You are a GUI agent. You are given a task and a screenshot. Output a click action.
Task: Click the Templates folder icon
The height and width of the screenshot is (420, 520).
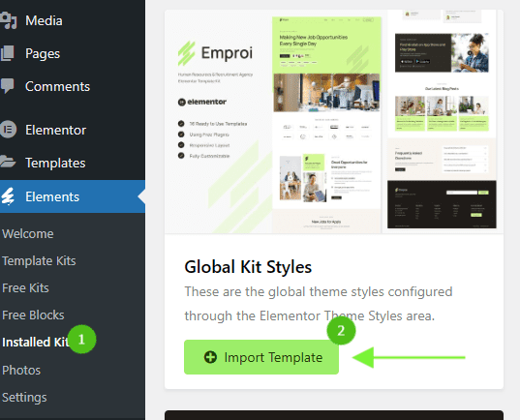pos(8,162)
